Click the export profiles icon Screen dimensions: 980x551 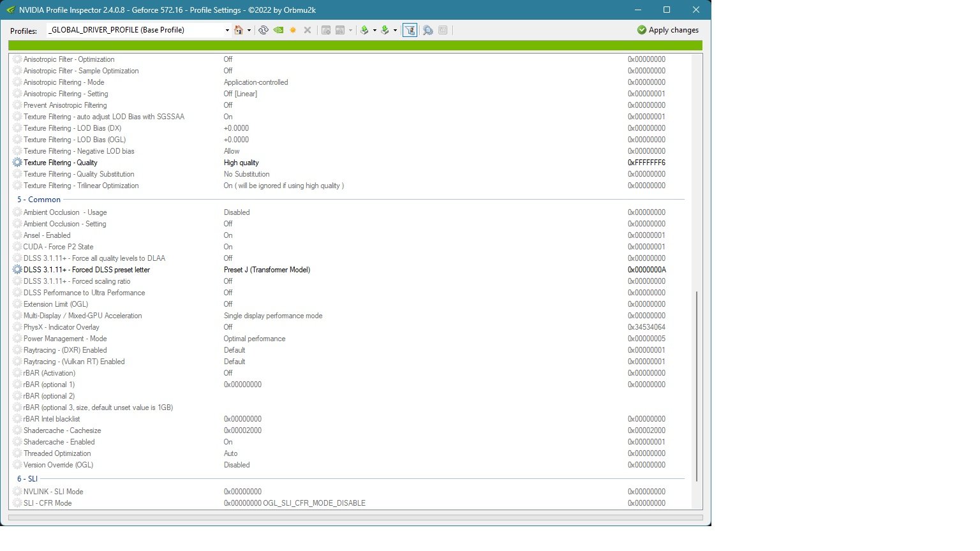364,30
